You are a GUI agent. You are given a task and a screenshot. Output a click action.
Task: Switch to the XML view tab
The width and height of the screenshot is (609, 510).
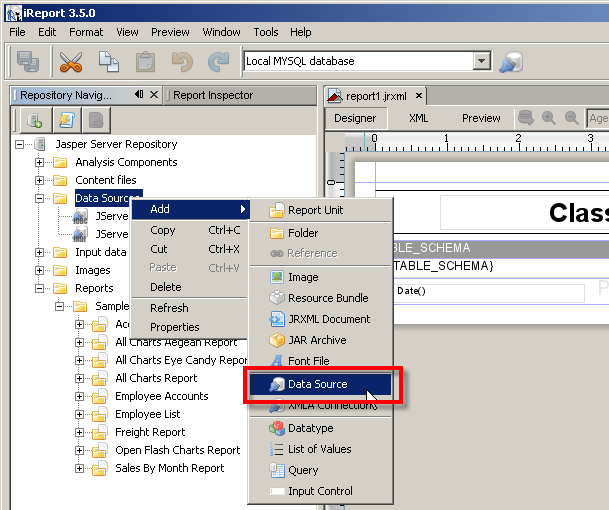pyautogui.click(x=418, y=118)
